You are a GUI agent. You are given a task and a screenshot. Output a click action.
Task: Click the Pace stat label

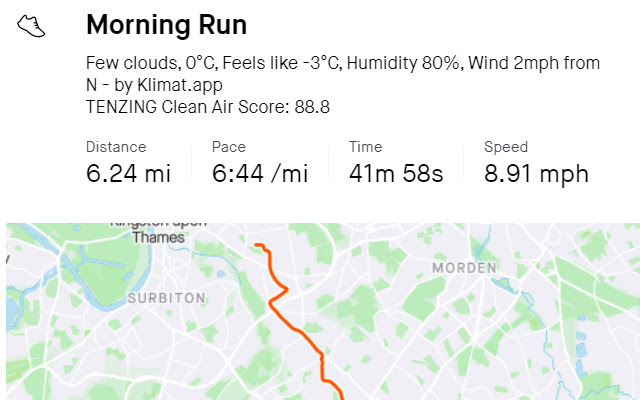point(229,147)
